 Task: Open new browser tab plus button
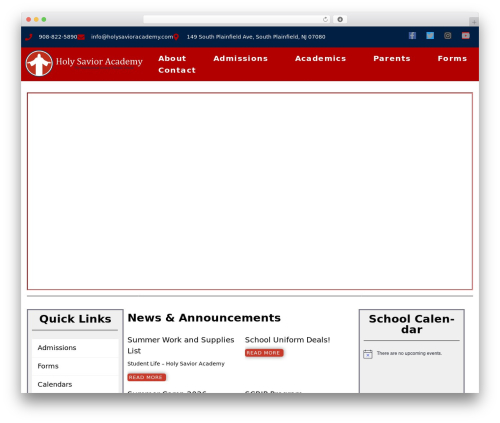pyautogui.click(x=474, y=22)
